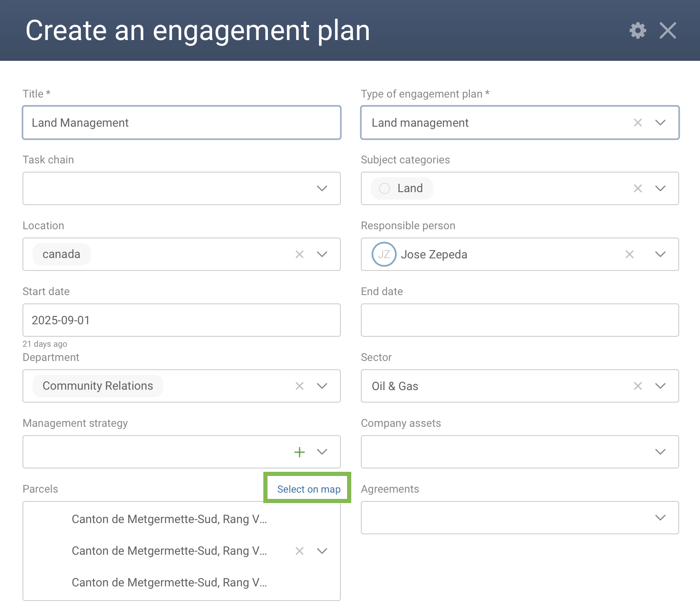This screenshot has width=700, height=616.
Task: Click the empty End date field
Action: coord(520,320)
